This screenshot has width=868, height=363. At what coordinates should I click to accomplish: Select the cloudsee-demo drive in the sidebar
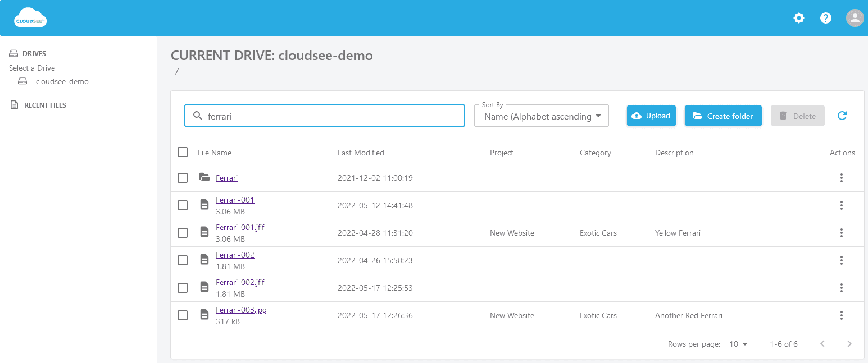coord(62,81)
